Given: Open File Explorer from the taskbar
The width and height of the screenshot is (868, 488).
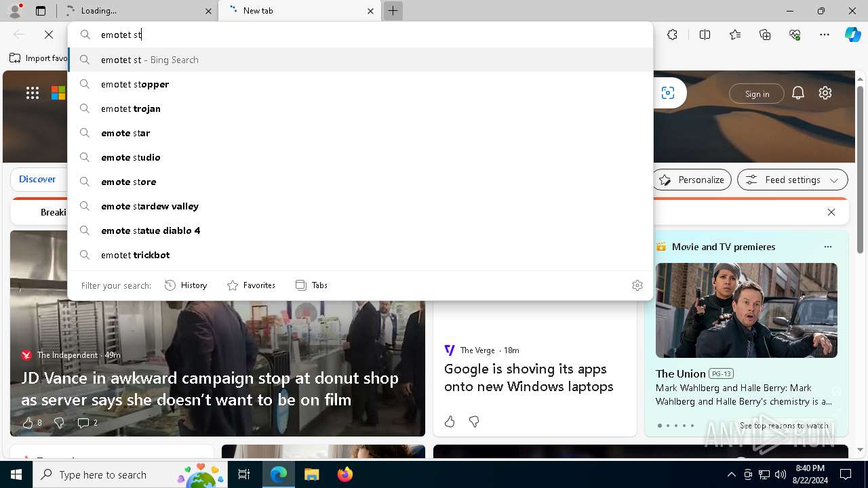Looking at the screenshot, I should 311,474.
